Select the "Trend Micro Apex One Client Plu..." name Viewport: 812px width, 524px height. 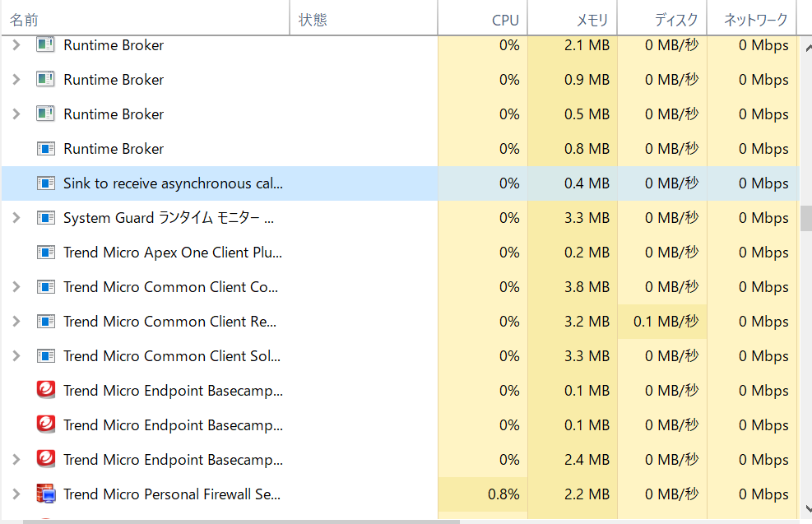tap(173, 253)
